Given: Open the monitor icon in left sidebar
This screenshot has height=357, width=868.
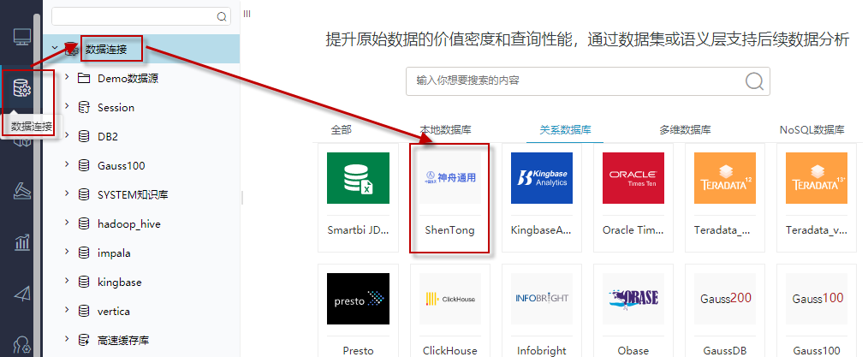Looking at the screenshot, I should (22, 37).
